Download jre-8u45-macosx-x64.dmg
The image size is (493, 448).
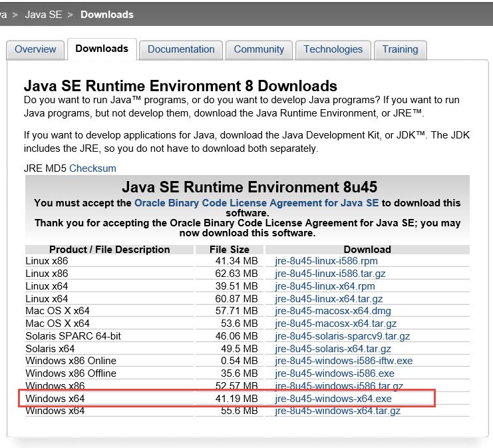[333, 311]
